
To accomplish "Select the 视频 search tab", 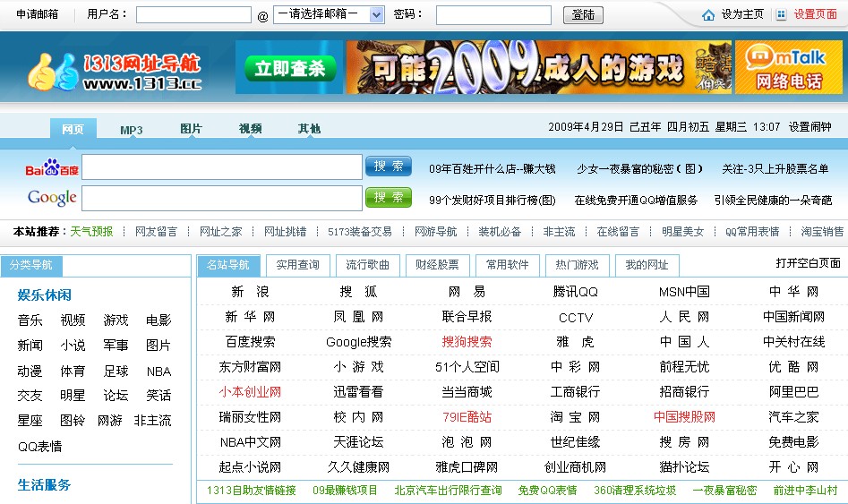I will point(250,129).
